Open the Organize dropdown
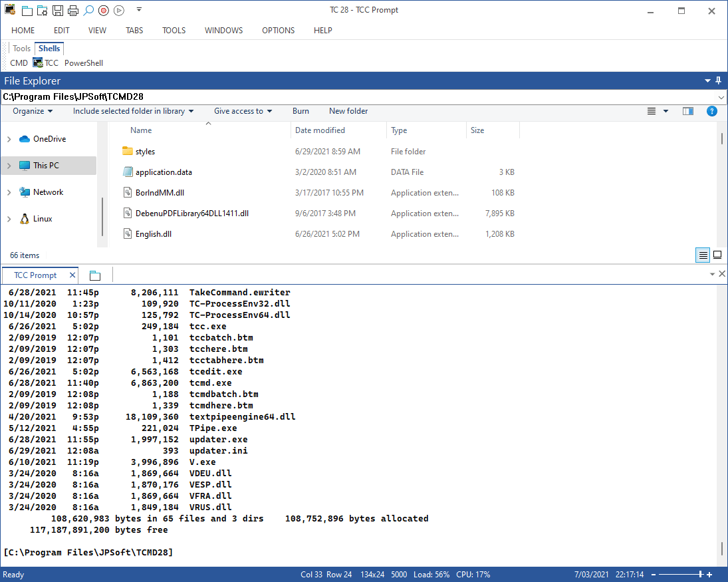Viewport: 728px width, 582px height. click(33, 111)
